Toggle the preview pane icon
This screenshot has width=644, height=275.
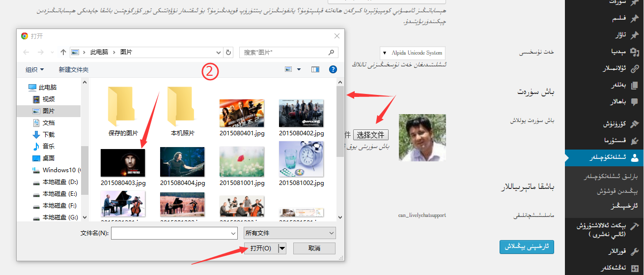[315, 70]
